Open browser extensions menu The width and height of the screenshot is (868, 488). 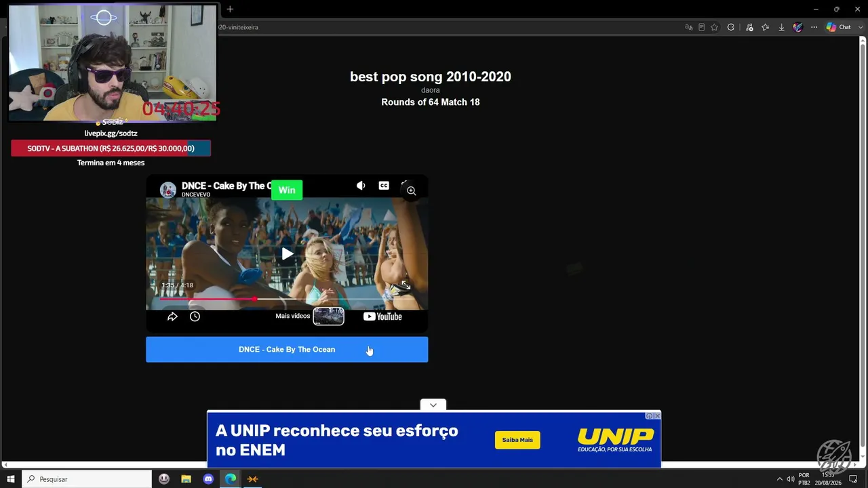(x=730, y=27)
